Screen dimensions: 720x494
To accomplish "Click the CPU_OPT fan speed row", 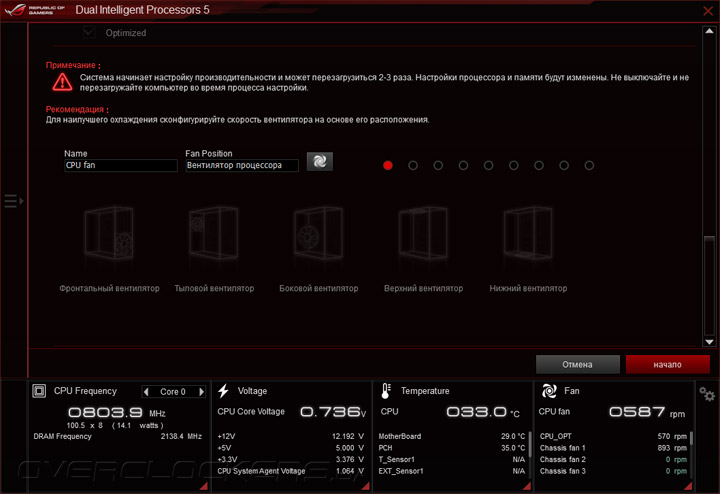I will (613, 436).
